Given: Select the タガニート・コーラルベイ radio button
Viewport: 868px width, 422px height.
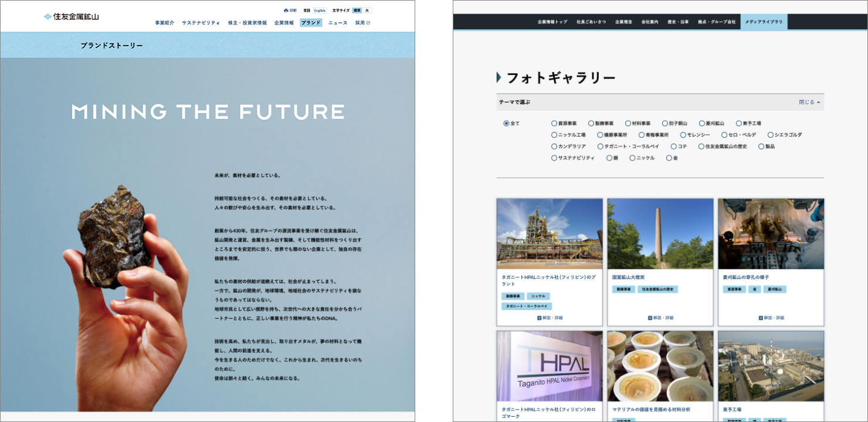Looking at the screenshot, I should pyautogui.click(x=600, y=147).
